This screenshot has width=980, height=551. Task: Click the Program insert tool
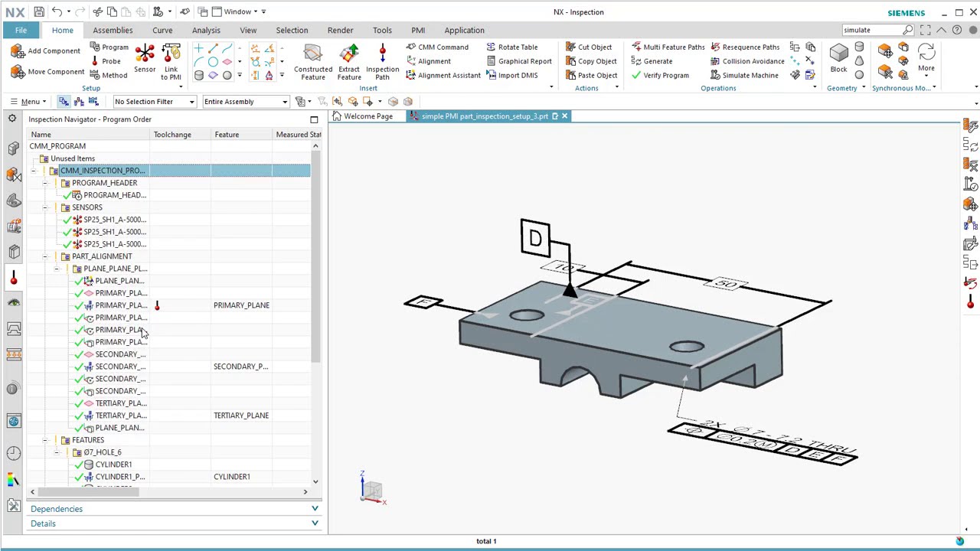tap(109, 47)
